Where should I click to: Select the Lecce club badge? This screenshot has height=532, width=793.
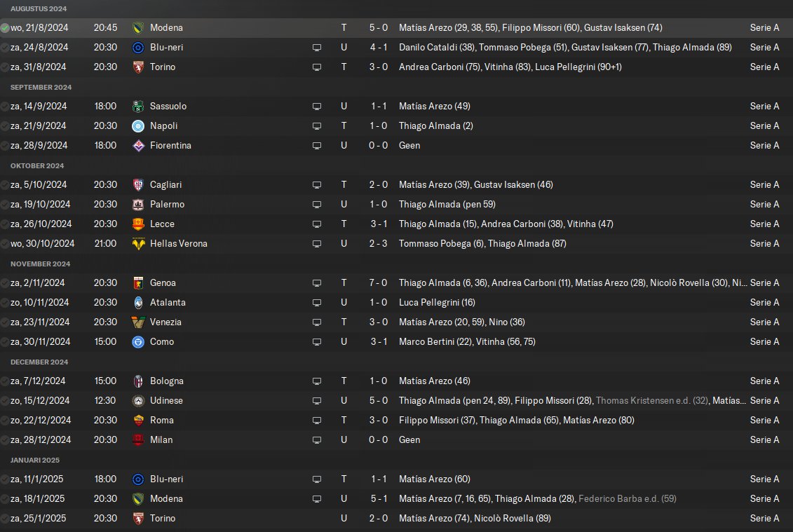pyautogui.click(x=138, y=224)
